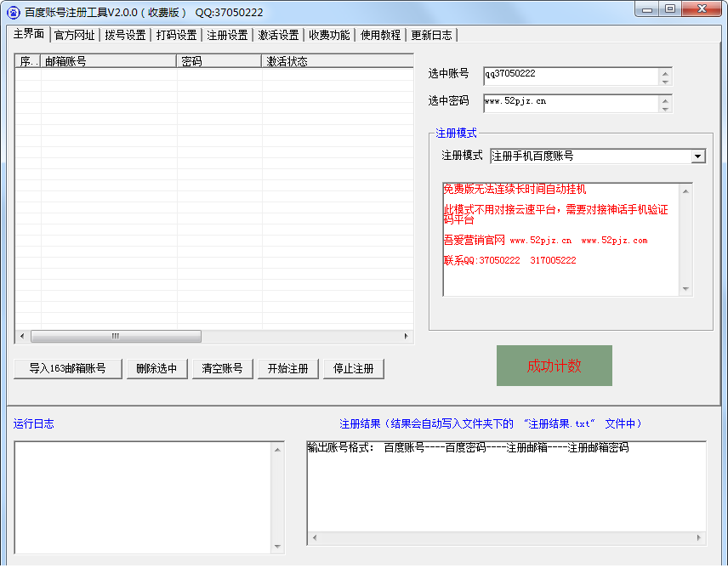Click down arrow of 运行日志 scrollbar
The height and width of the screenshot is (585, 728).
[277, 547]
